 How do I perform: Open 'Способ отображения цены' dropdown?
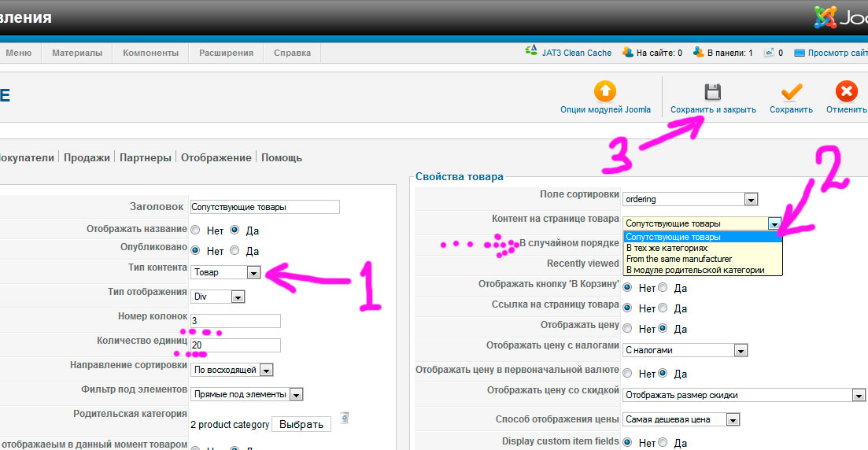(x=681, y=419)
